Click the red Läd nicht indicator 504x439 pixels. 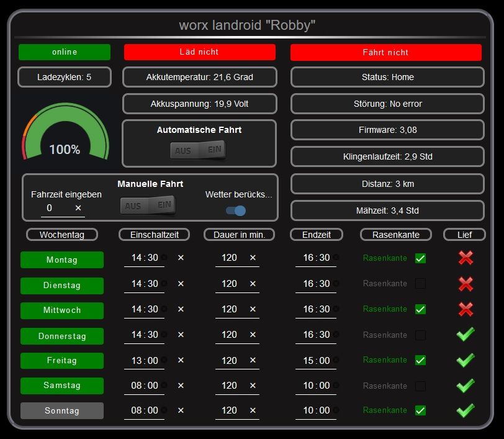tap(200, 52)
